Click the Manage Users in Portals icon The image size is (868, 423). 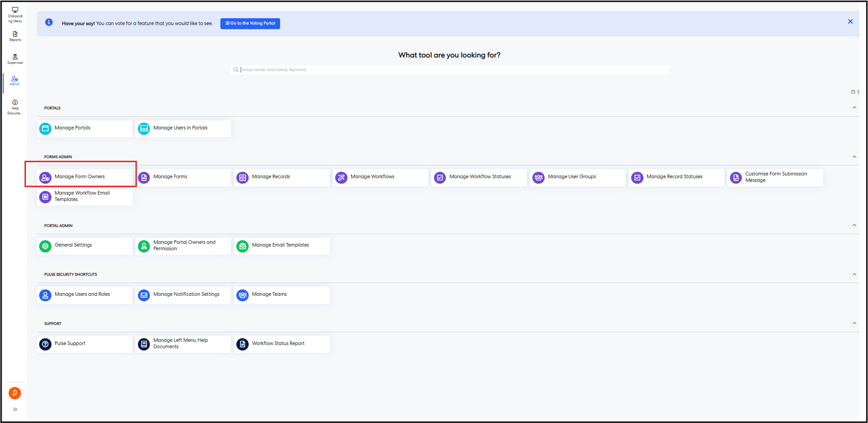click(144, 129)
